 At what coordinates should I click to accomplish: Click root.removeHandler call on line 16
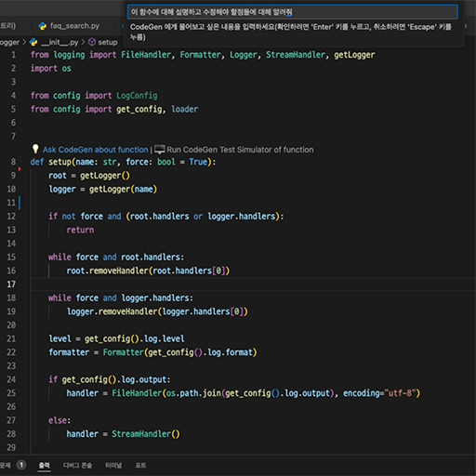tap(148, 271)
